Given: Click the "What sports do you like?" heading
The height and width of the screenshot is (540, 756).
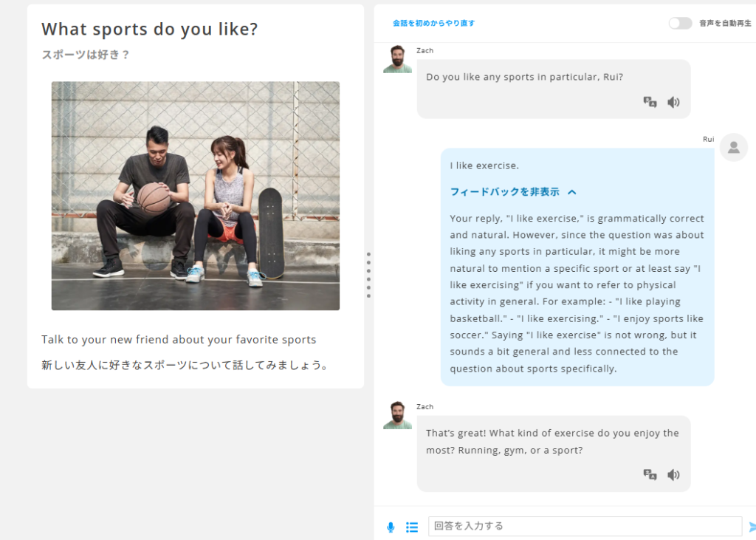Looking at the screenshot, I should coord(150,29).
